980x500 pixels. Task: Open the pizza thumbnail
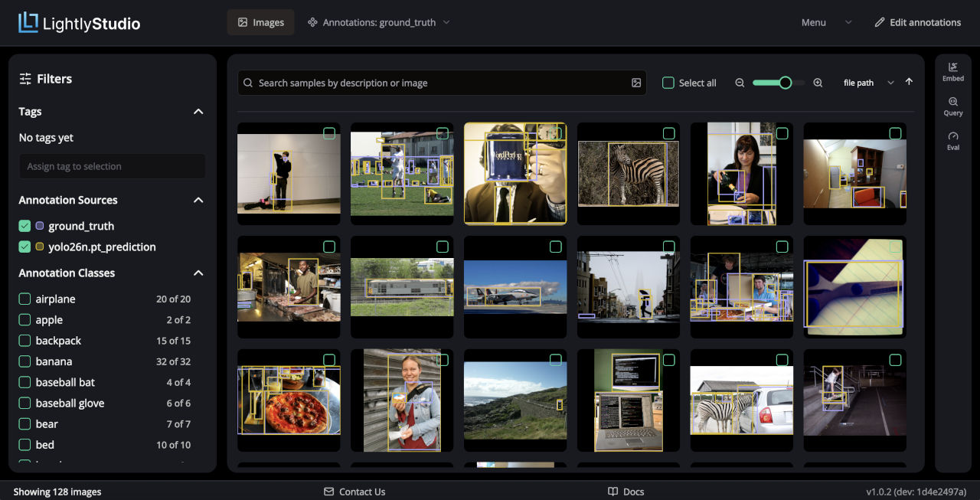(289, 400)
